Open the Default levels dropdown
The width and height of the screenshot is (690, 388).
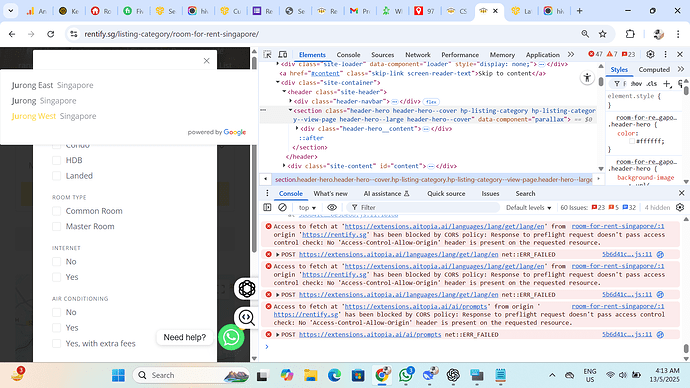pos(529,208)
